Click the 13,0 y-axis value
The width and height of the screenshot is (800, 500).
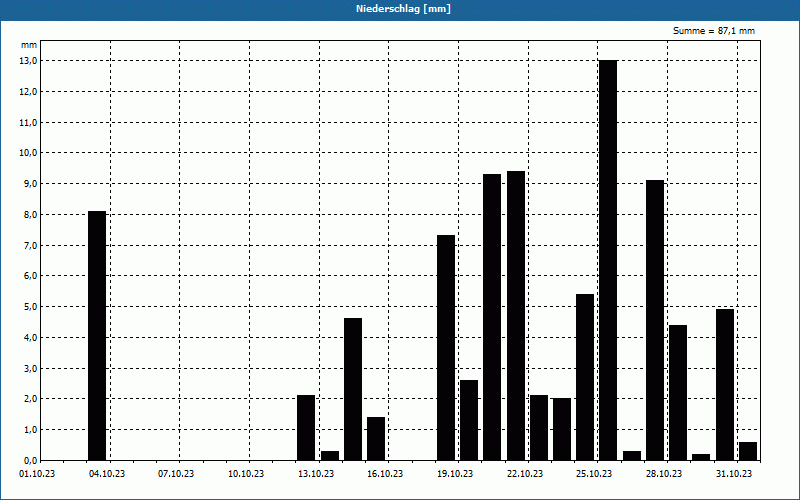point(28,61)
